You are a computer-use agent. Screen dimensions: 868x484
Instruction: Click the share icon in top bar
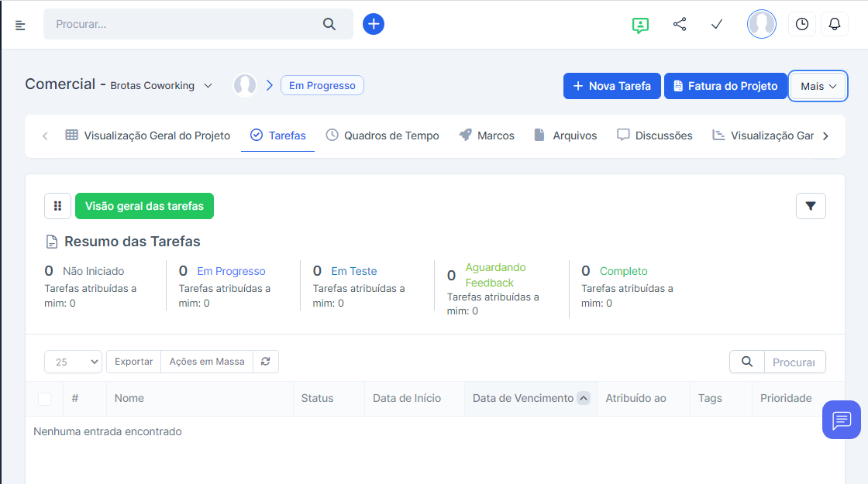[x=680, y=24]
